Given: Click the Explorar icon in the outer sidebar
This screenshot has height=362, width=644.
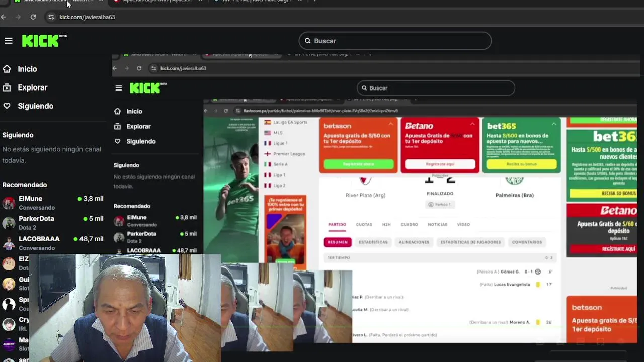Looking at the screenshot, I should point(7,87).
